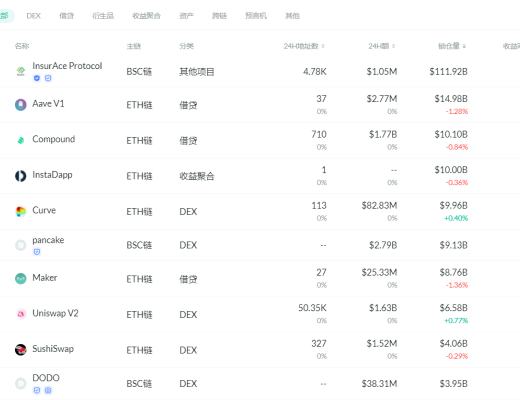Switch to the 跨链 tab
Image resolution: width=520 pixels, height=400 pixels.
click(219, 16)
